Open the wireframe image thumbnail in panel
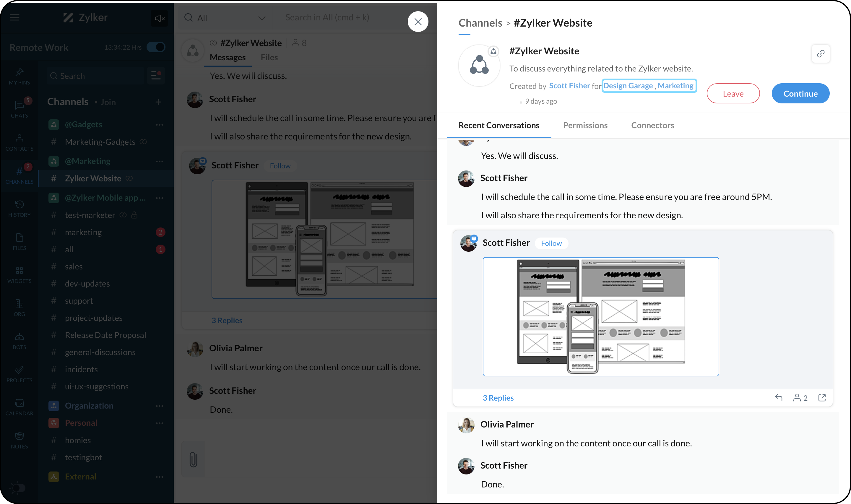 click(600, 316)
